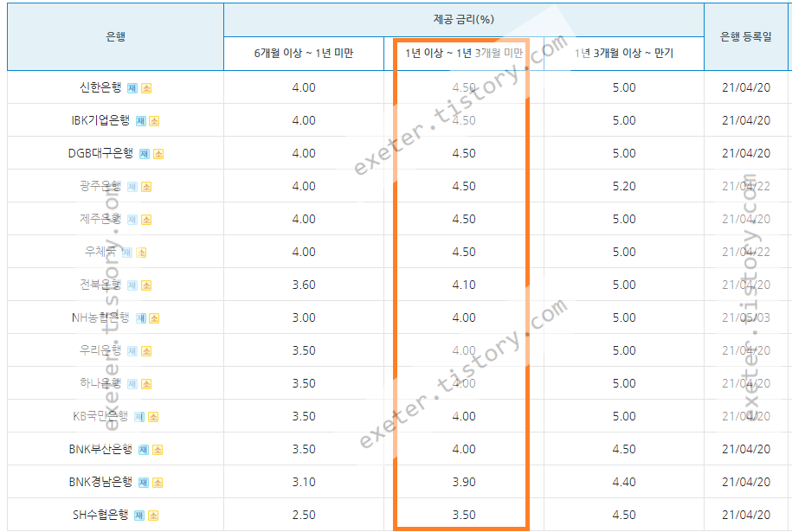Click the yellow 소 icon beside DGB대구은행
This screenshot has height=532, width=792.
tap(158, 154)
